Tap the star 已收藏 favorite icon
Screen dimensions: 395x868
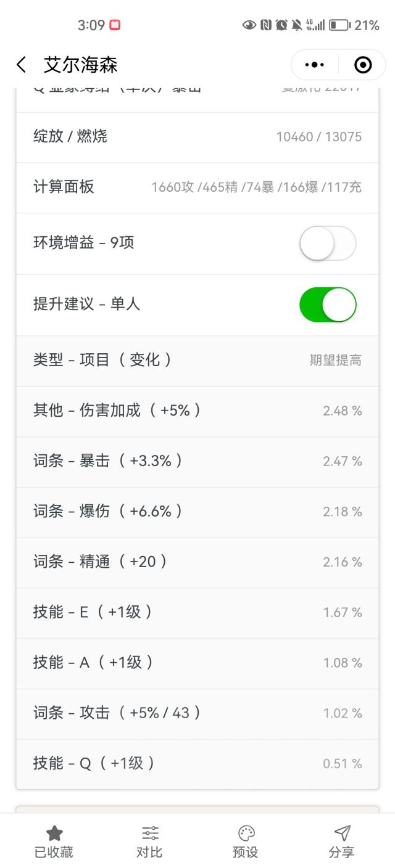(x=54, y=833)
